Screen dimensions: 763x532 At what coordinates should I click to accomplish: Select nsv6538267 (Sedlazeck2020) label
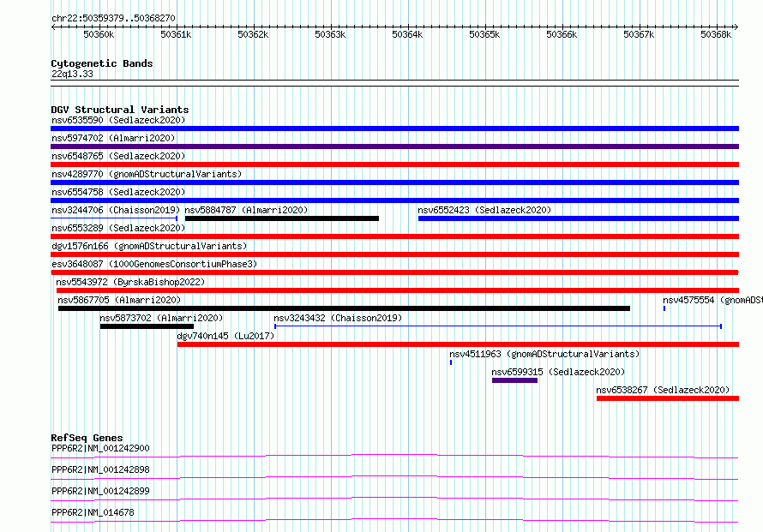[x=663, y=390]
